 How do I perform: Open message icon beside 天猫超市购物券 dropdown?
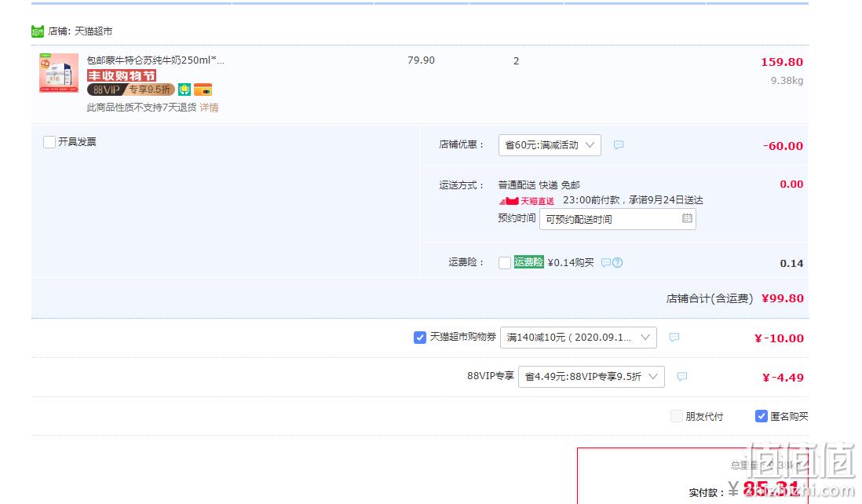click(674, 337)
